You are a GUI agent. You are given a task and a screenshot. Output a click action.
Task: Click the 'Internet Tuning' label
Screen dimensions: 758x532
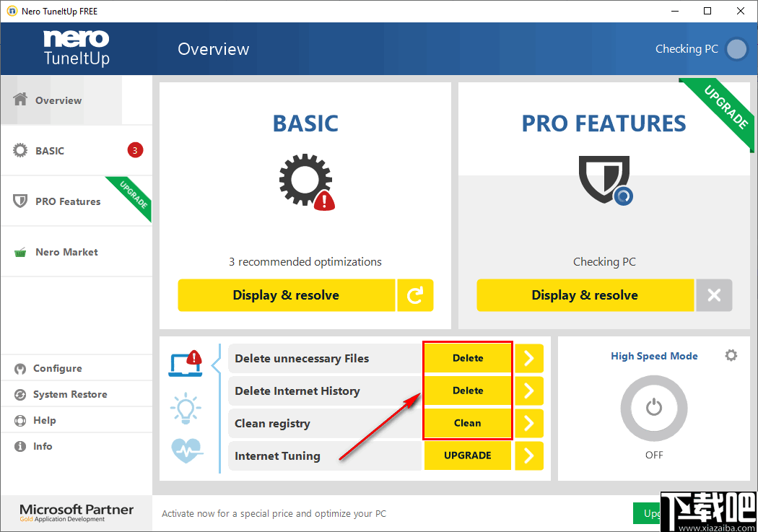pos(277,456)
